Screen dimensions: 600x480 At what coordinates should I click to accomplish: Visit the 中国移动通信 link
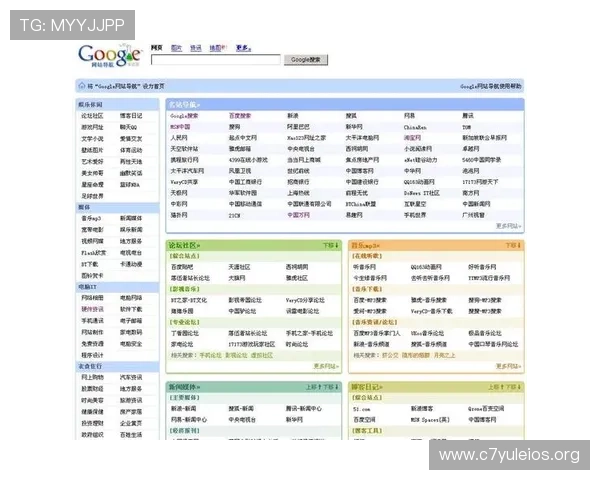pos(245,204)
